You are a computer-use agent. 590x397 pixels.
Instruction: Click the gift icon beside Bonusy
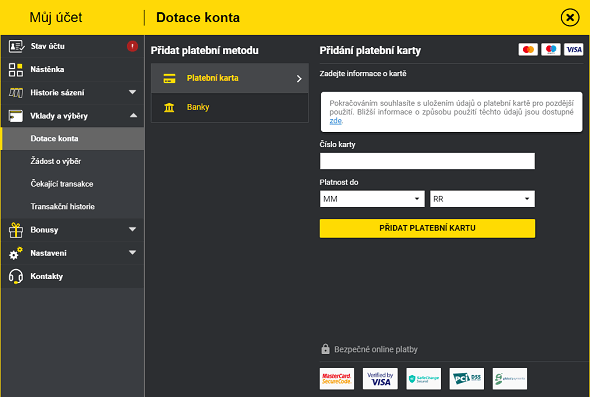[16, 230]
